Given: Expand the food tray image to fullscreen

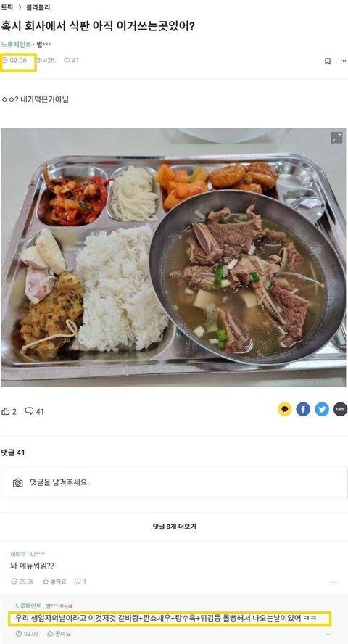Looking at the screenshot, I should click(336, 138).
